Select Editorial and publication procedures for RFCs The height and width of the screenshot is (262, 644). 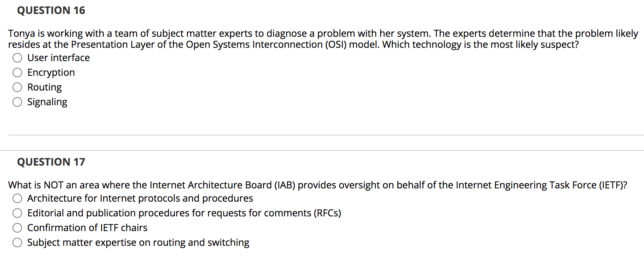pyautogui.click(x=17, y=213)
